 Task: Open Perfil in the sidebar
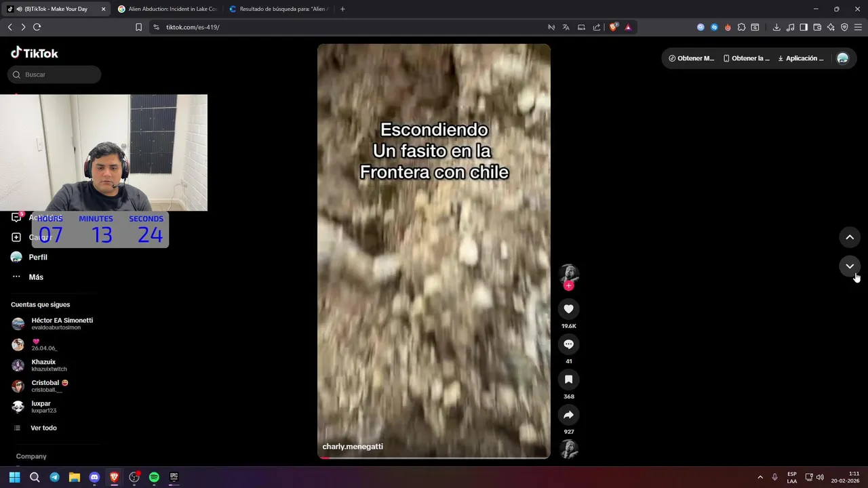click(x=38, y=258)
